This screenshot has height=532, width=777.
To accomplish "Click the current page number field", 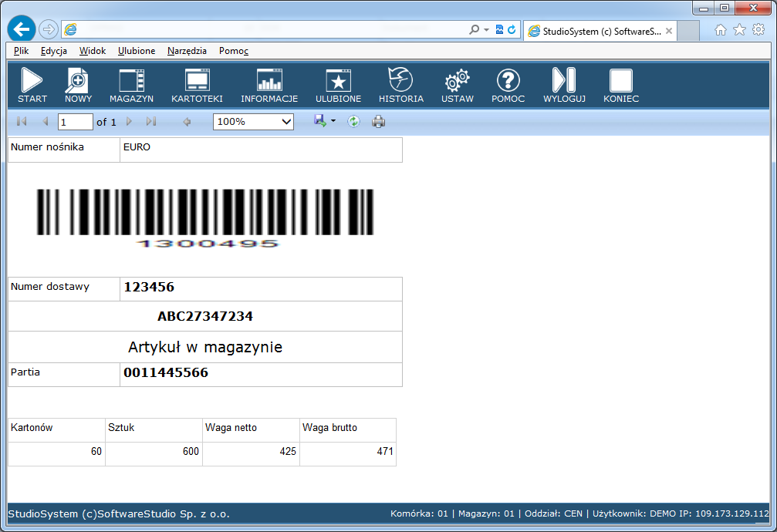I will point(76,122).
